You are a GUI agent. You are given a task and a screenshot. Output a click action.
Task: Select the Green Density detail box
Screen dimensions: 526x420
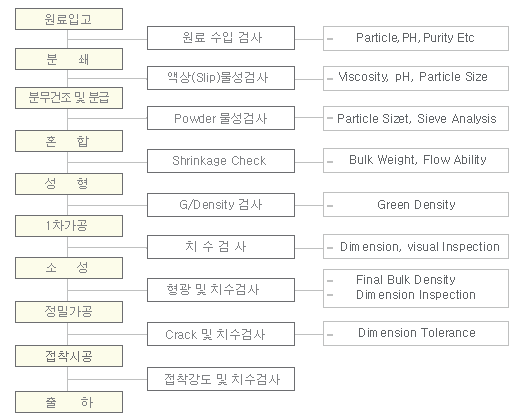(416, 204)
